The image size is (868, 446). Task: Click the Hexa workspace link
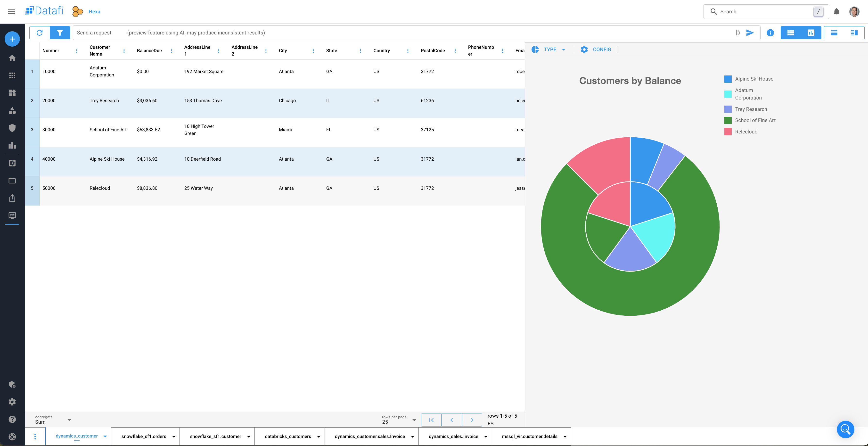coord(94,12)
